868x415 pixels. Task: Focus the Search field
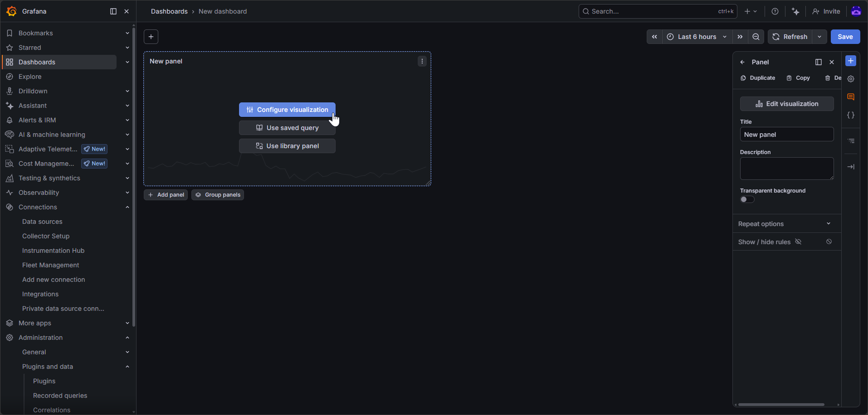pyautogui.click(x=658, y=11)
